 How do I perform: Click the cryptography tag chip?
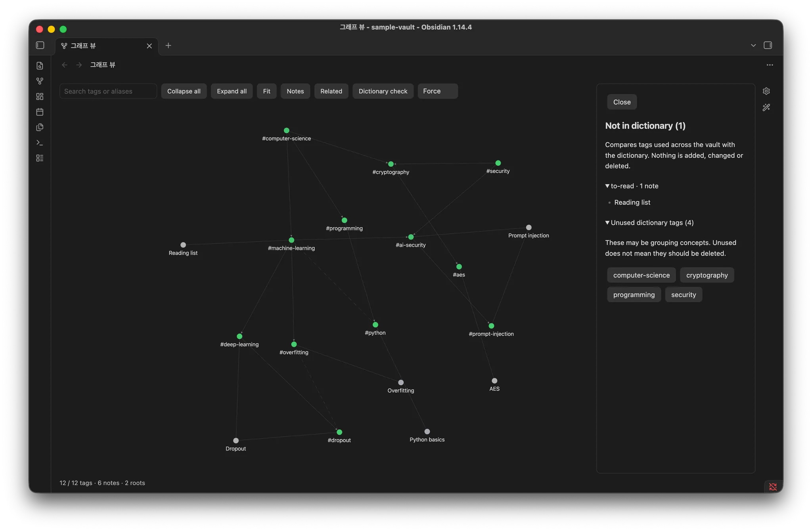(x=707, y=275)
